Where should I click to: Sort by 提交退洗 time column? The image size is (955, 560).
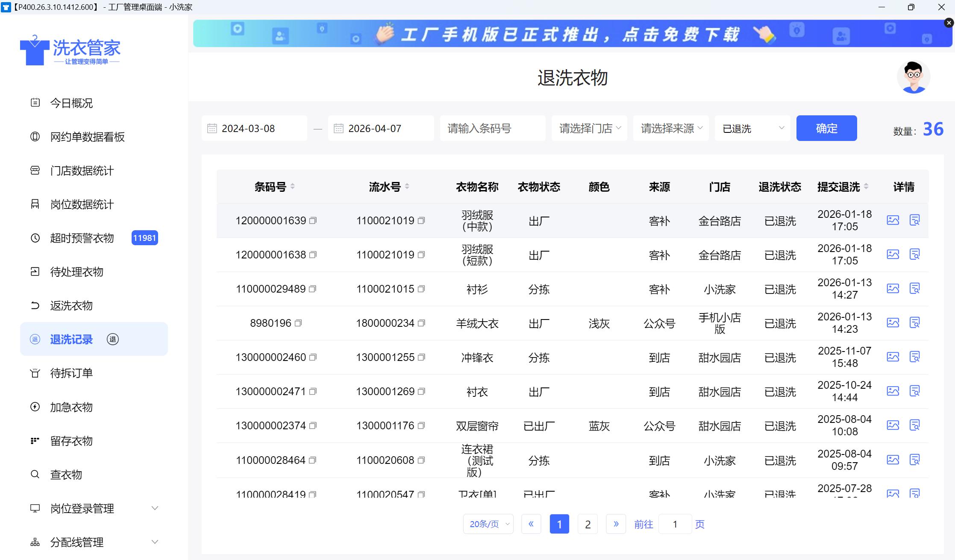pos(866,186)
